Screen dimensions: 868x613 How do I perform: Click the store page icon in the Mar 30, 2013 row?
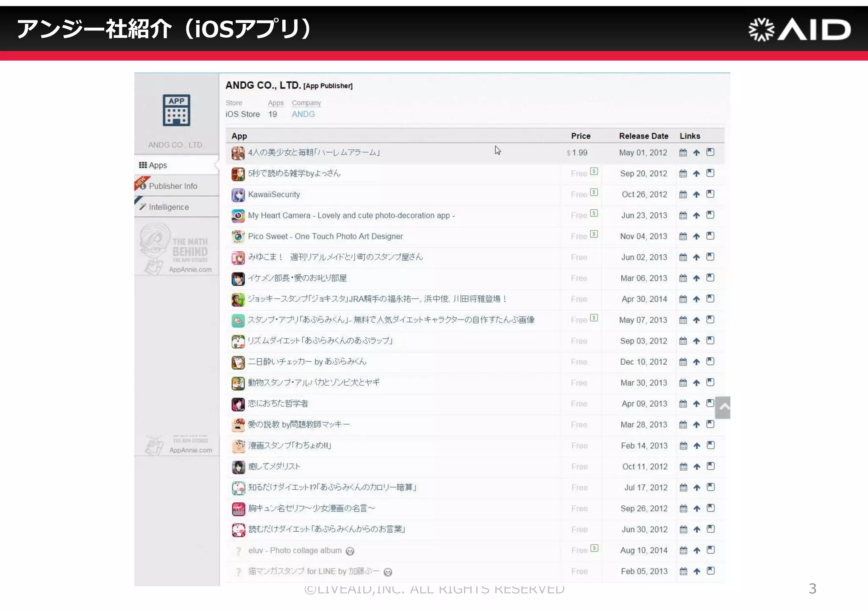coord(710,383)
